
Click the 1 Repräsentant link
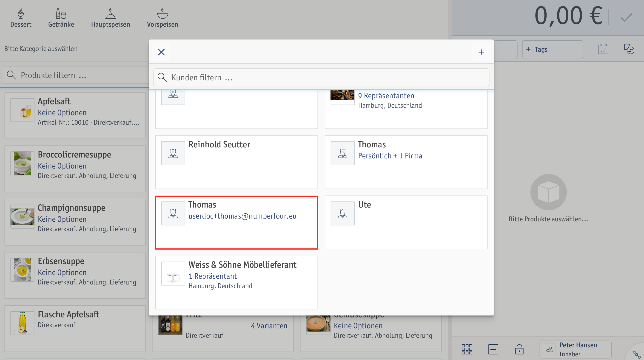point(213,276)
